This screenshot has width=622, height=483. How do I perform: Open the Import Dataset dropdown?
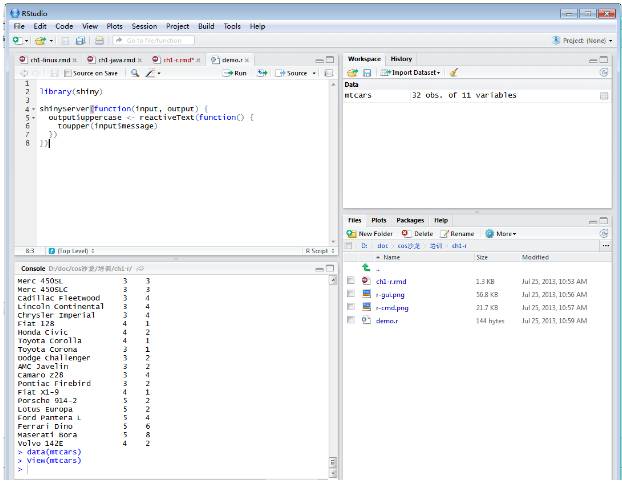point(411,73)
